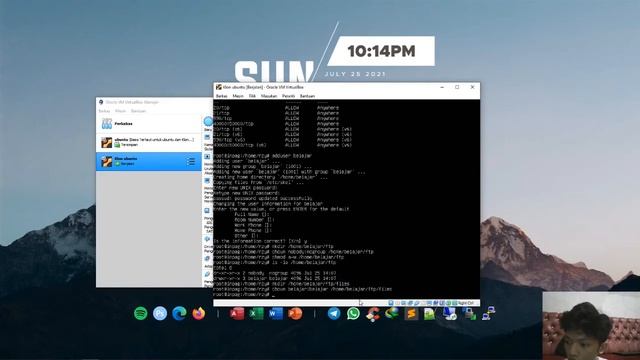Open Peranti menu in the VM window
This screenshot has width=640, height=360.
point(288,96)
